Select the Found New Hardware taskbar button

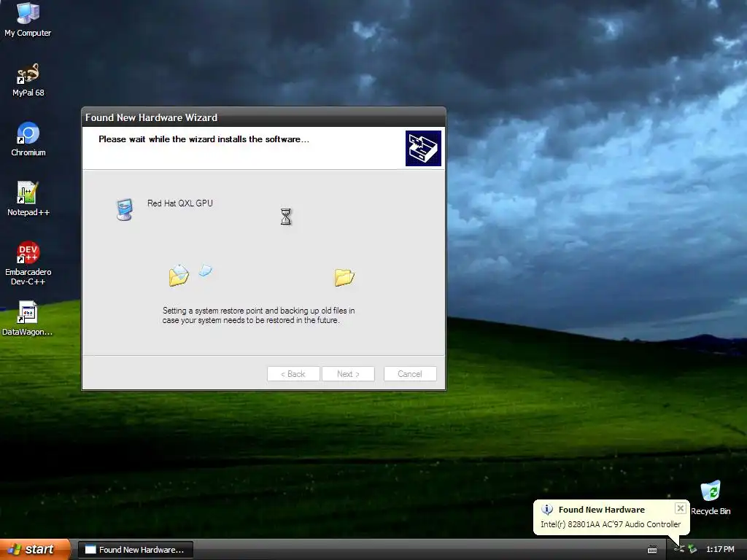pyautogui.click(x=135, y=550)
